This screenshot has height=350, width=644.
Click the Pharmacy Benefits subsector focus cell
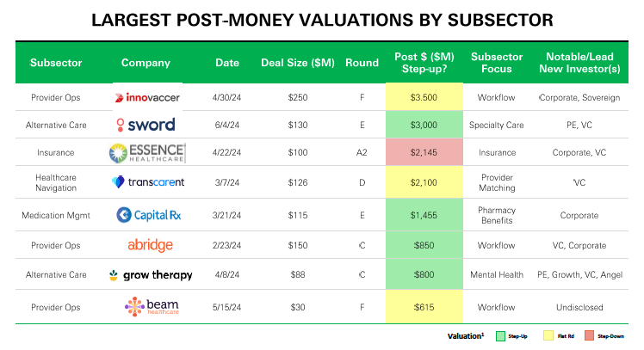coord(497,214)
